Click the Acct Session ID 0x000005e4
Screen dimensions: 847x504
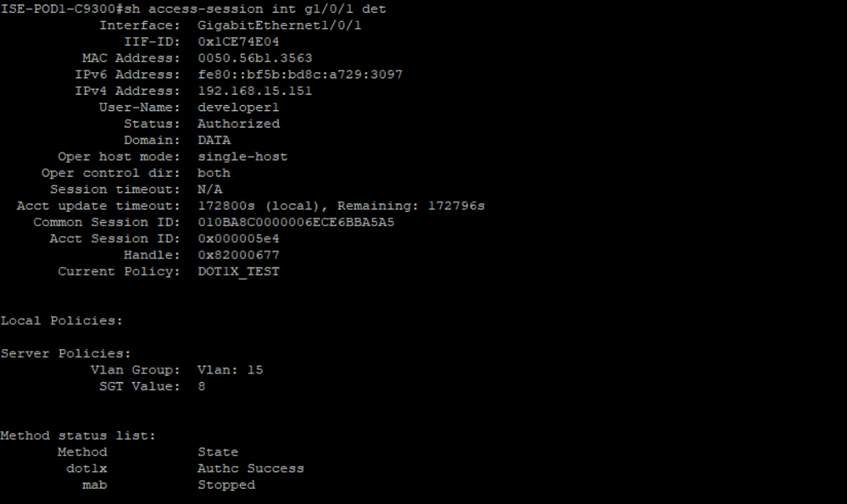tap(238, 239)
